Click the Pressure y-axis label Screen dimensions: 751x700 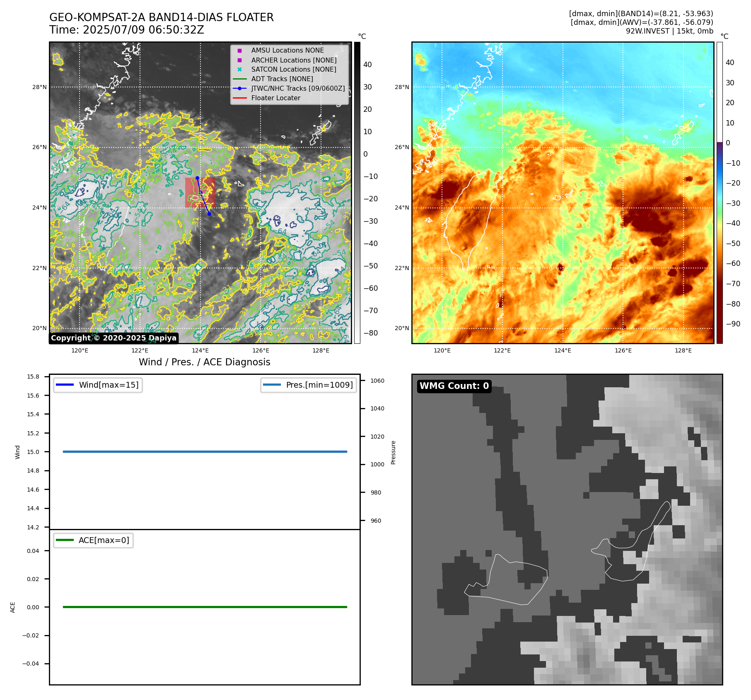pos(393,452)
